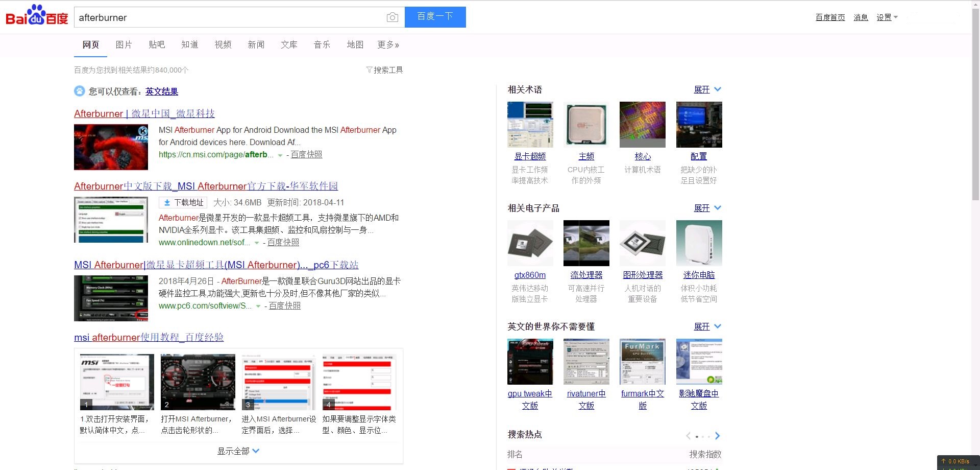
Task: Click the left arrow of 搜索热点 carousel
Action: point(688,436)
